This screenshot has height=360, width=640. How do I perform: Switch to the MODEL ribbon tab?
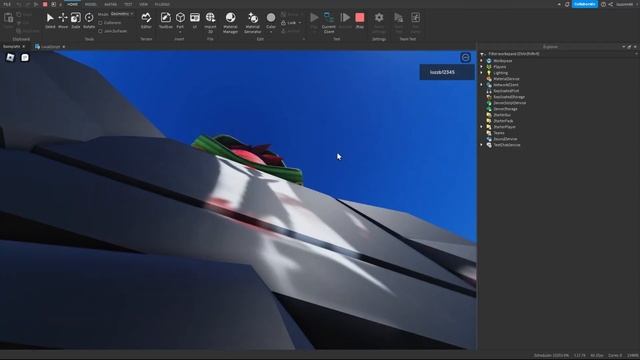(x=91, y=4)
